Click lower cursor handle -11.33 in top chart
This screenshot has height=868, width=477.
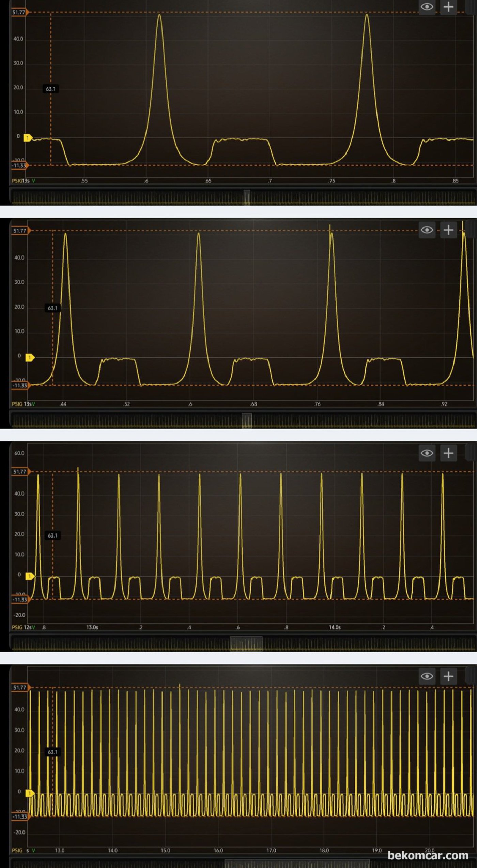[x=20, y=166]
